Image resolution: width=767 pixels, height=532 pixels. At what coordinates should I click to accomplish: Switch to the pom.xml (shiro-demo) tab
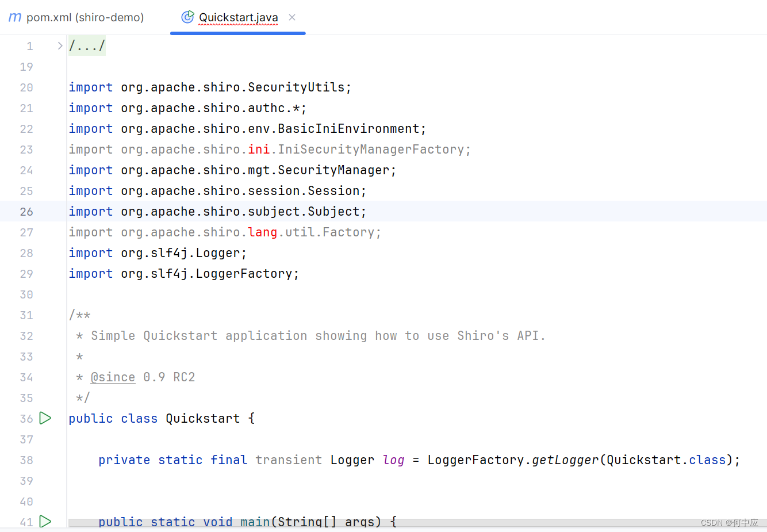click(x=76, y=17)
